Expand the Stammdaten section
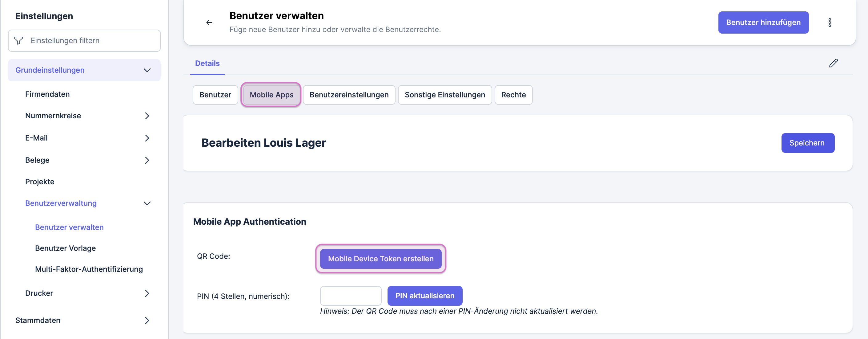Image resolution: width=868 pixels, height=339 pixels. pos(147,321)
